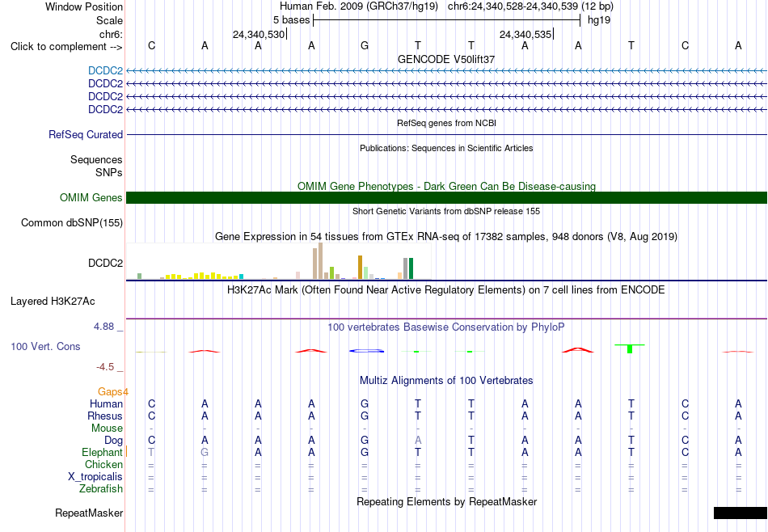Click the dark green OMIM gene bar

point(447,197)
